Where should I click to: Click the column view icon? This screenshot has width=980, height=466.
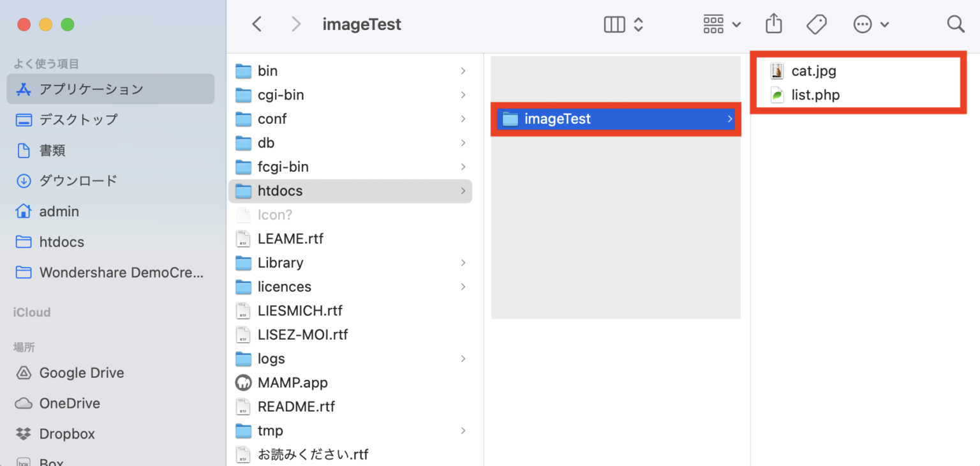(613, 24)
